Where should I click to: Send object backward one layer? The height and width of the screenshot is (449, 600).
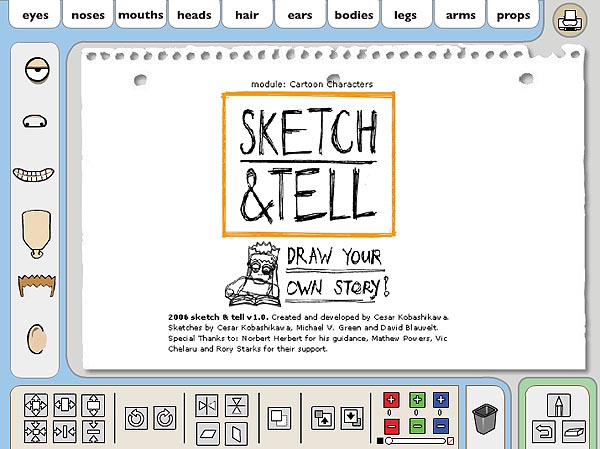click(x=352, y=418)
